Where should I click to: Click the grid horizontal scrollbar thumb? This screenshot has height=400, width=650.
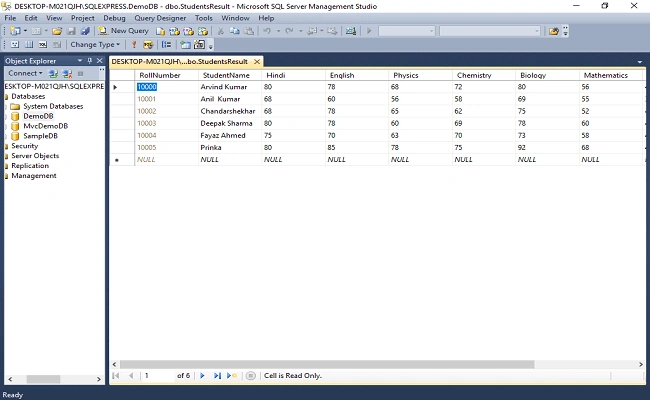coord(327,364)
